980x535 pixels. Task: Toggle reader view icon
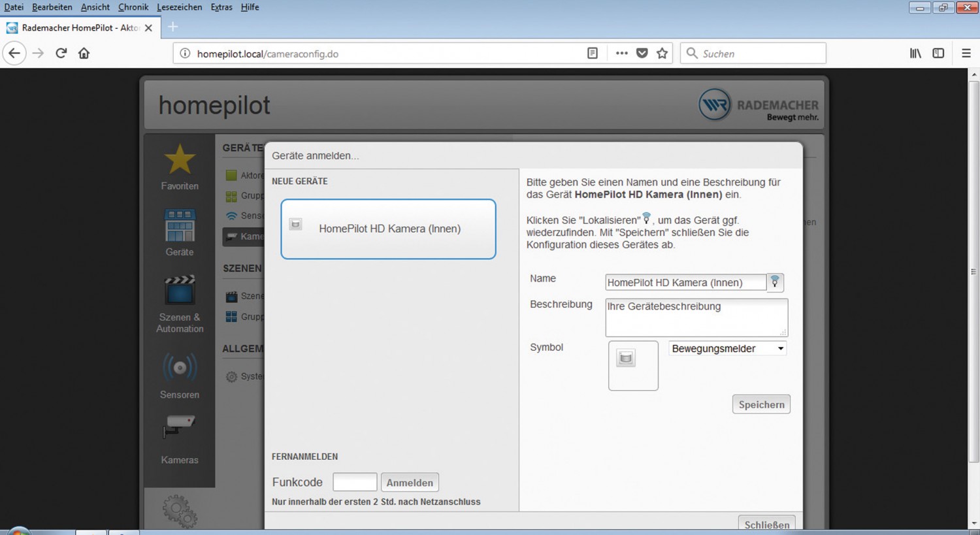(593, 54)
